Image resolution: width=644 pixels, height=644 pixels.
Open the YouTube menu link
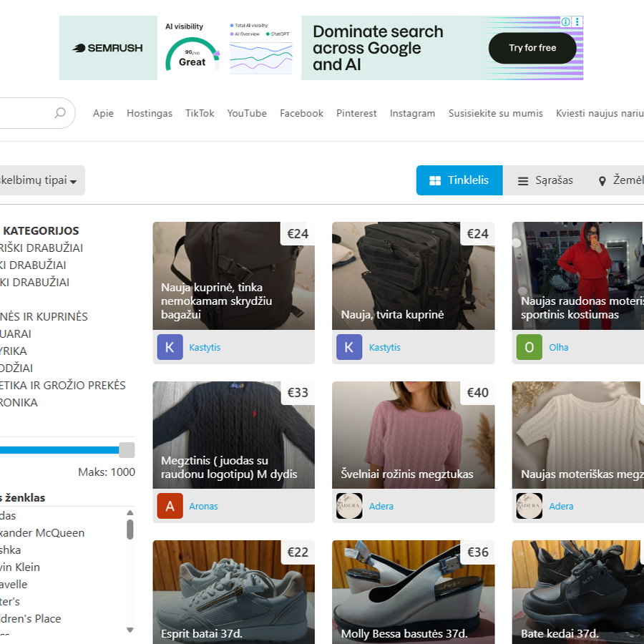click(247, 113)
